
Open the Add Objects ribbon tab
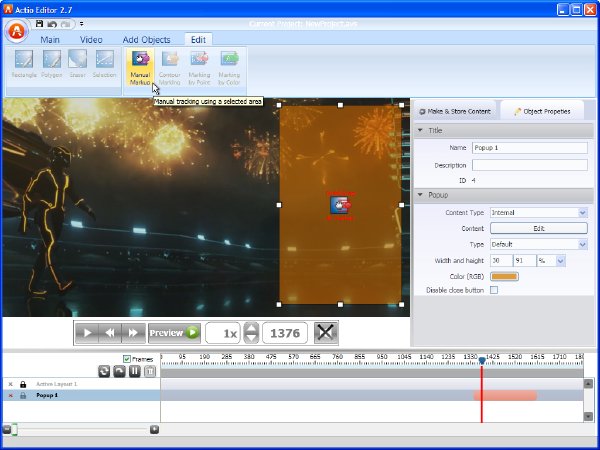[146, 40]
